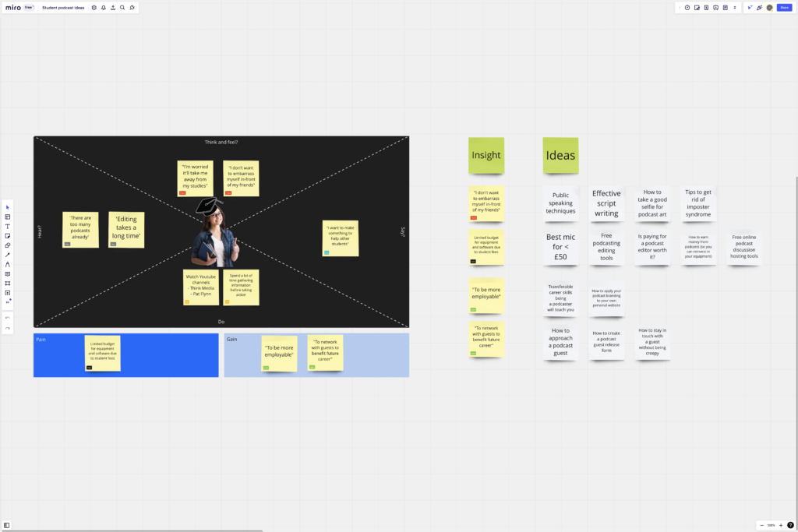Image resolution: width=798 pixels, height=532 pixels.
Task: Select 'How to approach a podcast guest' note
Action: pos(560,342)
